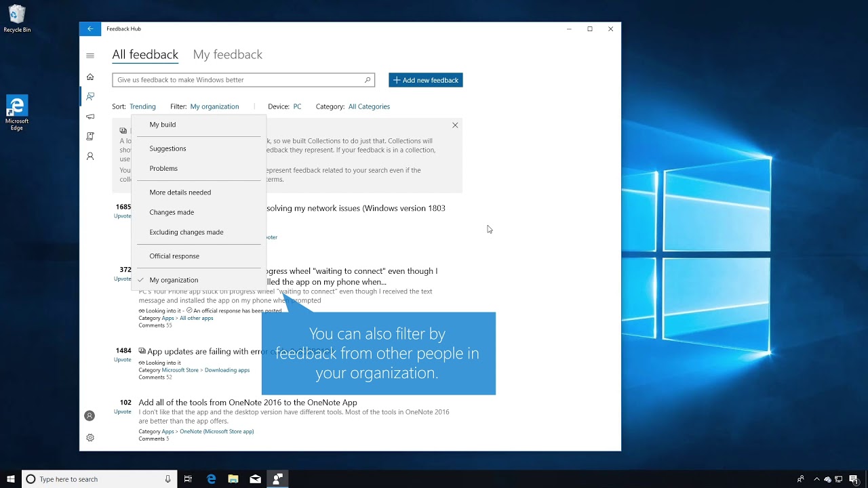868x488 pixels.
Task: Open Filter My organization dropdown
Action: click(214, 106)
